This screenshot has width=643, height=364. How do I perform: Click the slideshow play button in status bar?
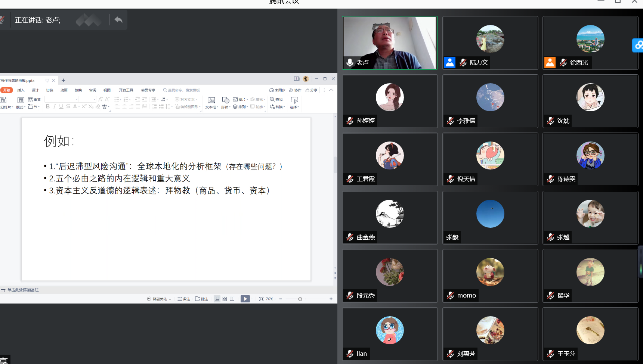pyautogui.click(x=245, y=299)
